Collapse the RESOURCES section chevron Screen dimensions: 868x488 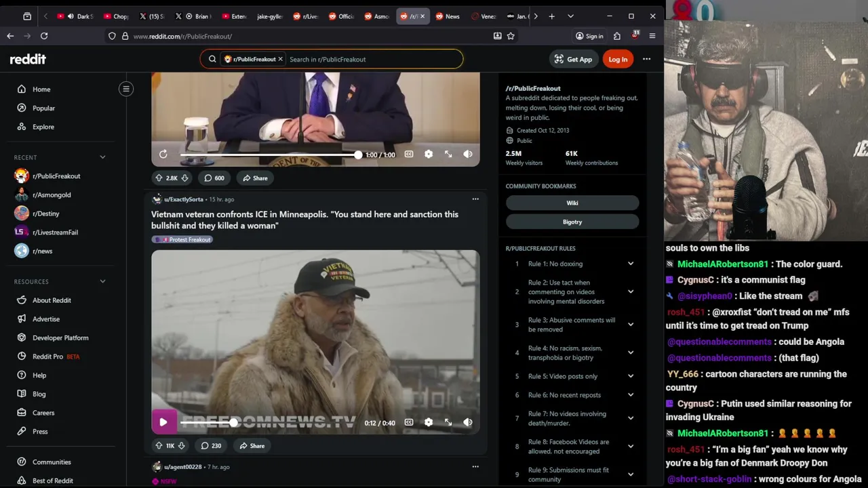click(x=102, y=281)
